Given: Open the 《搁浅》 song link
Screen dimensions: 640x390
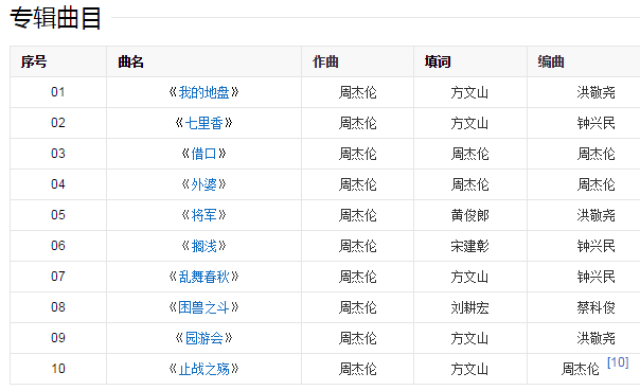Looking at the screenshot, I should pos(204,246).
